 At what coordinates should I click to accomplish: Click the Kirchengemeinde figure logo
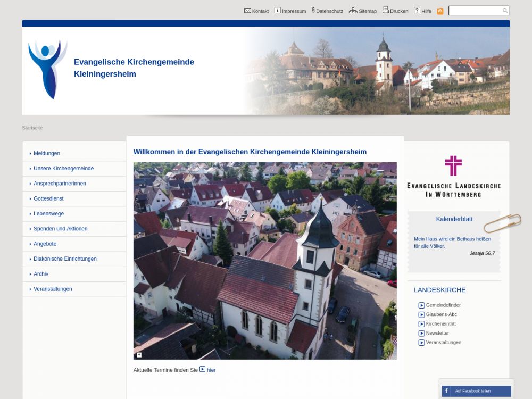(47, 69)
